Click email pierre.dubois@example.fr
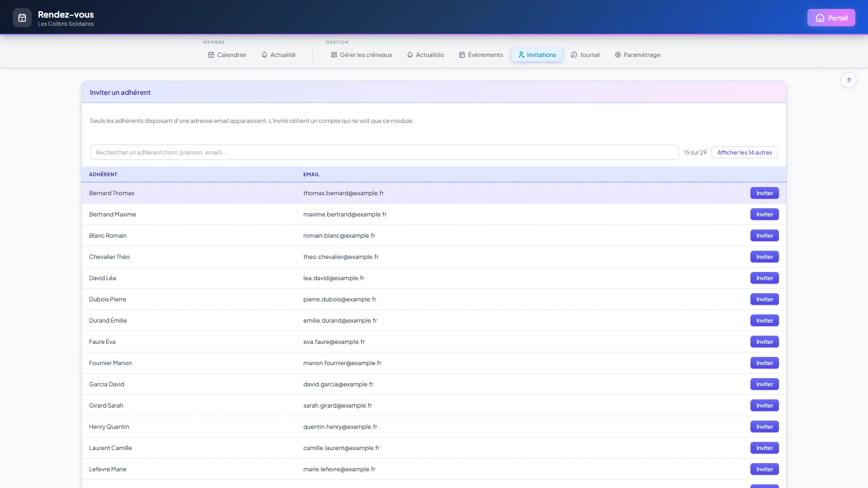Image resolution: width=868 pixels, height=488 pixels. (340, 300)
